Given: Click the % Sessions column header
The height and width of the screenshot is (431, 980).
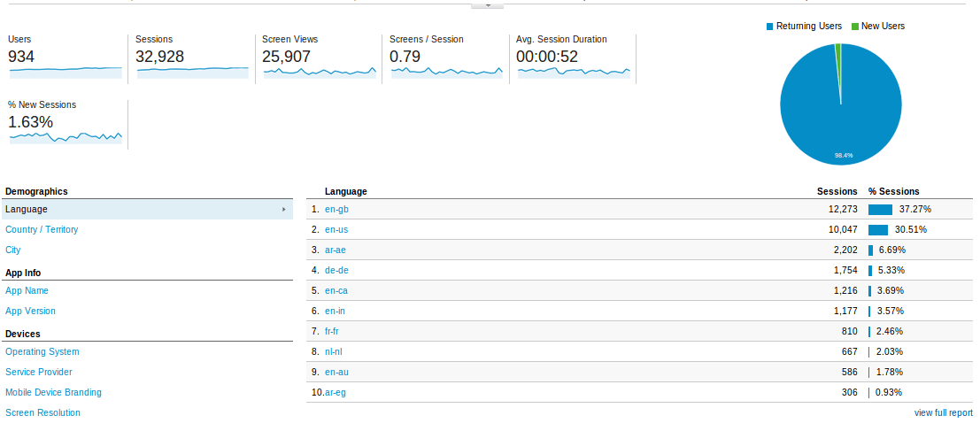Looking at the screenshot, I should [x=894, y=191].
